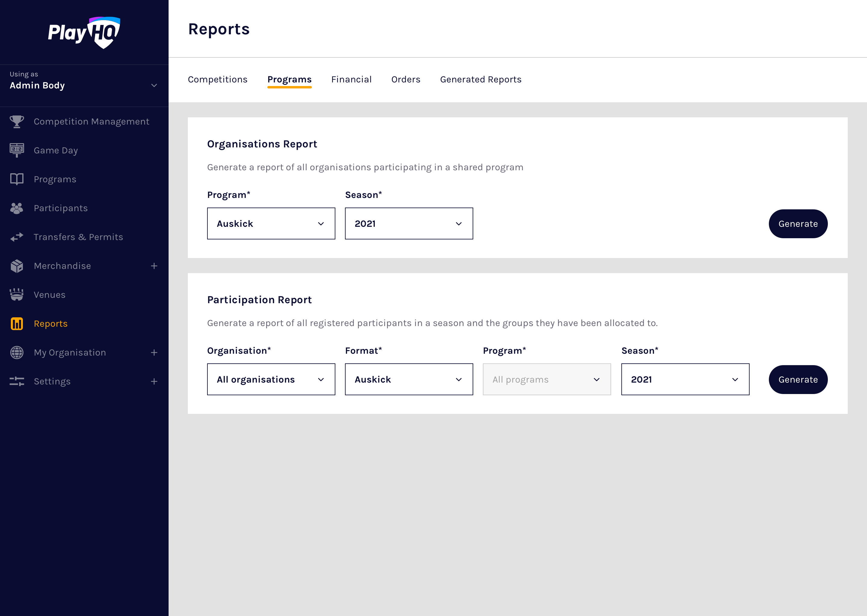
Task: Click the scoreboard icon for Game Day
Action: click(17, 150)
